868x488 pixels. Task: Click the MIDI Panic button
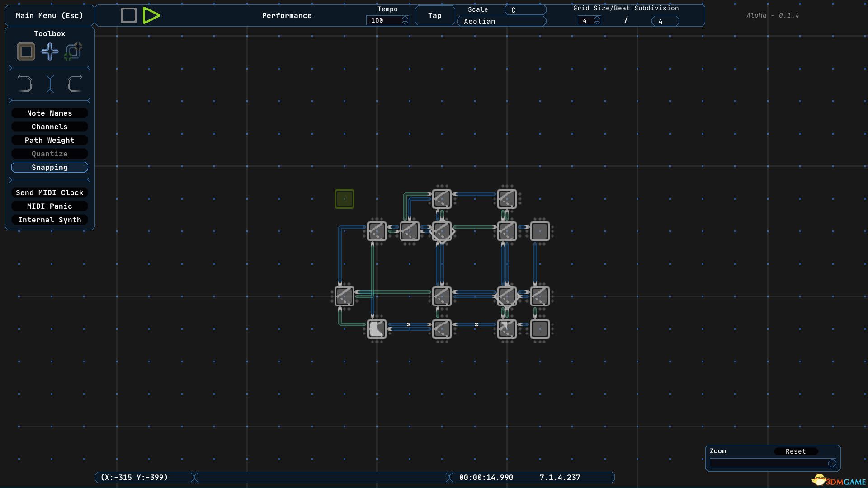(x=50, y=206)
